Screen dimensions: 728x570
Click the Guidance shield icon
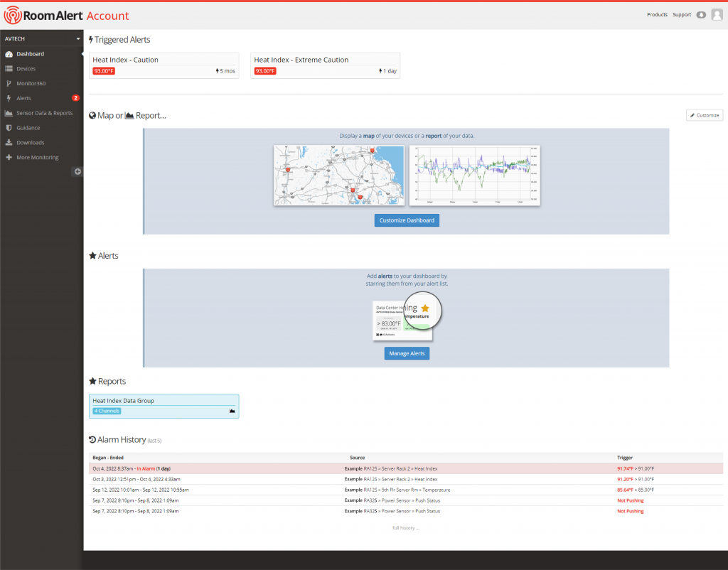point(9,128)
